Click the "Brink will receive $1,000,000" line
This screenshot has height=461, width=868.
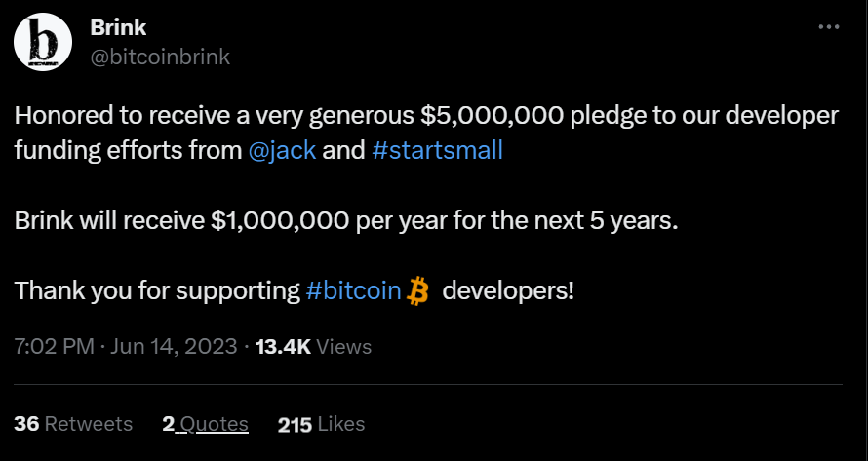195,220
